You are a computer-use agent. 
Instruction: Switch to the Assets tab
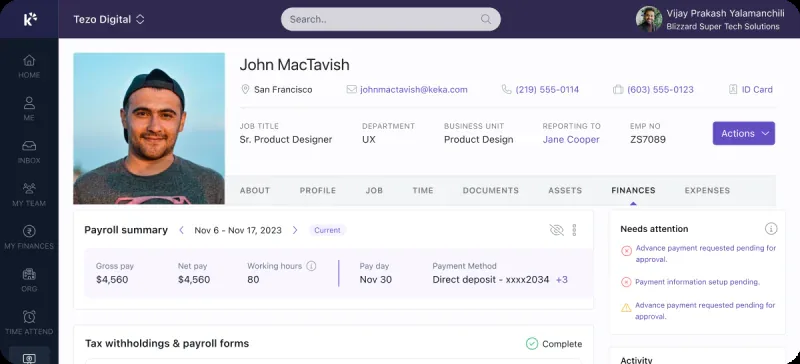[x=565, y=190]
